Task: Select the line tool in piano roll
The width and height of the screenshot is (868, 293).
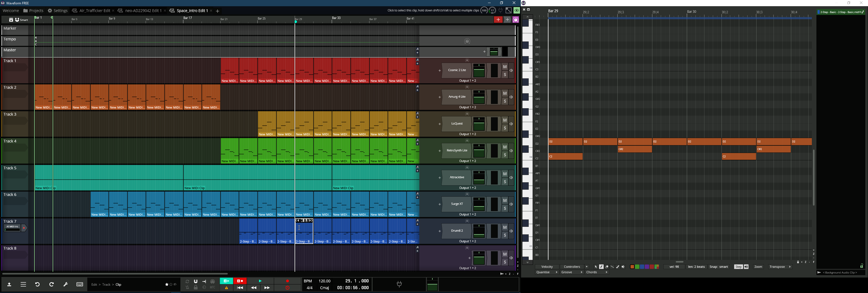Action: point(612,267)
